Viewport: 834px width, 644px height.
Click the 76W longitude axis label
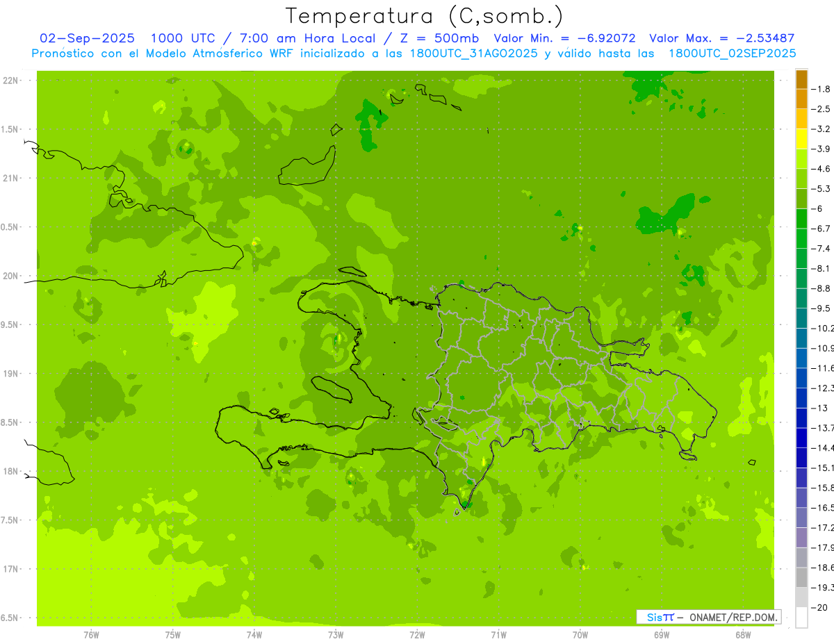(91, 635)
